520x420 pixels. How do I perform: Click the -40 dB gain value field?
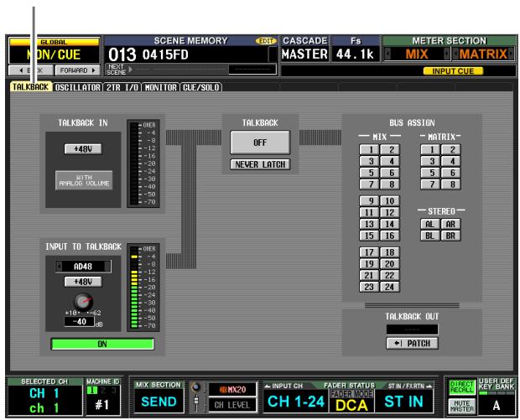pos(80,322)
